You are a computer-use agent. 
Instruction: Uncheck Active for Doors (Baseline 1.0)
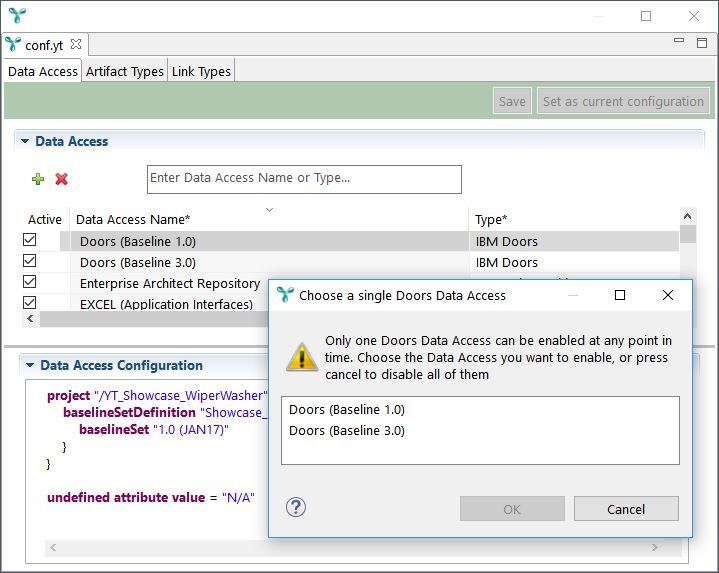[x=30, y=241]
